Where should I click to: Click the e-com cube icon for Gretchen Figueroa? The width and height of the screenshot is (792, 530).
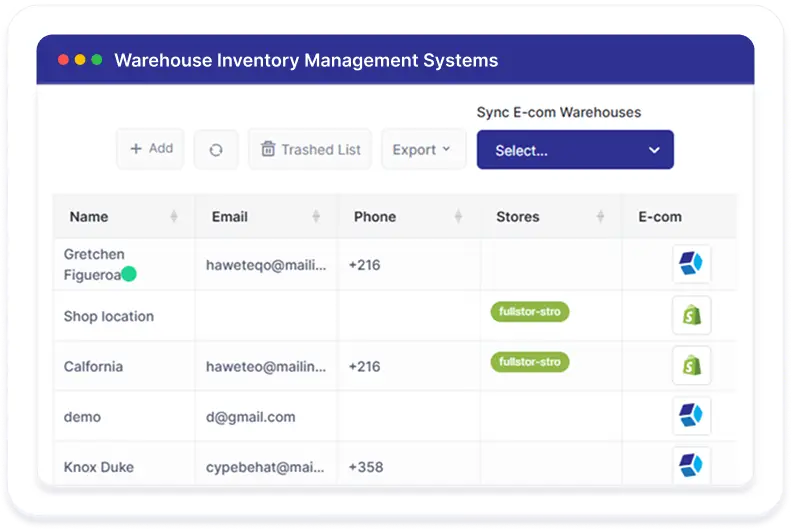691,264
